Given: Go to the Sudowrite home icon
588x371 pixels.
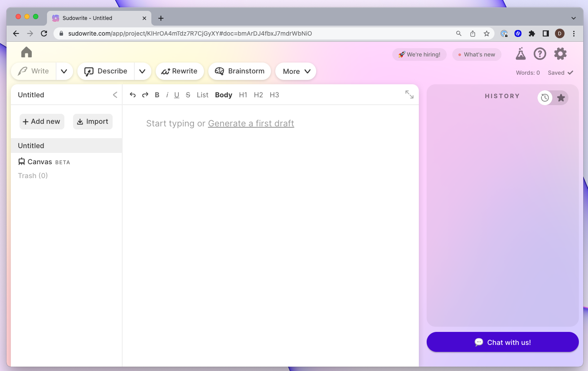Looking at the screenshot, I should (27, 52).
